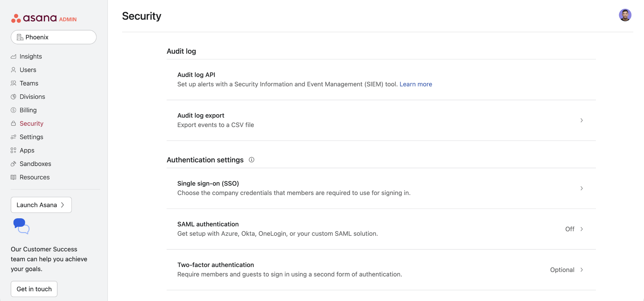Select Security in the sidebar
Viewport: 644px width, 301px height.
pos(31,124)
